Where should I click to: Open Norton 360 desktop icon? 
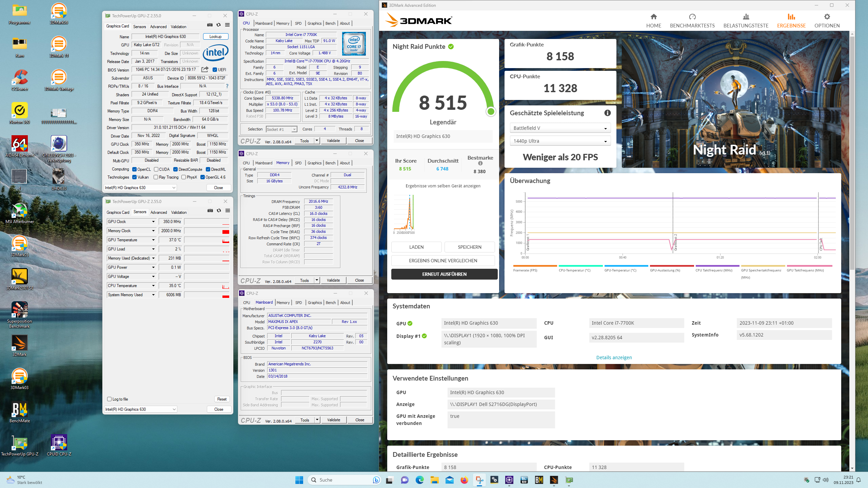[x=20, y=113]
